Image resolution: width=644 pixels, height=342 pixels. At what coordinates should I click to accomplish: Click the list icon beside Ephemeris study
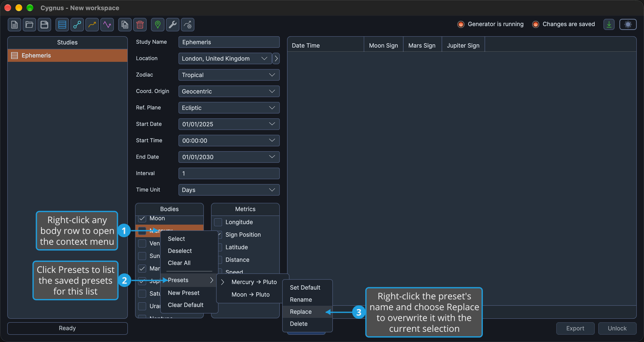pos(14,56)
